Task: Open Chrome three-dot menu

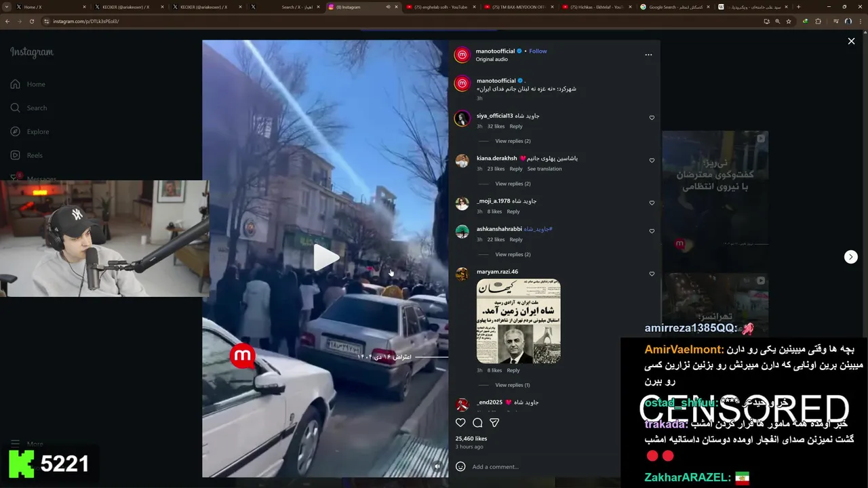Action: pos(860,21)
